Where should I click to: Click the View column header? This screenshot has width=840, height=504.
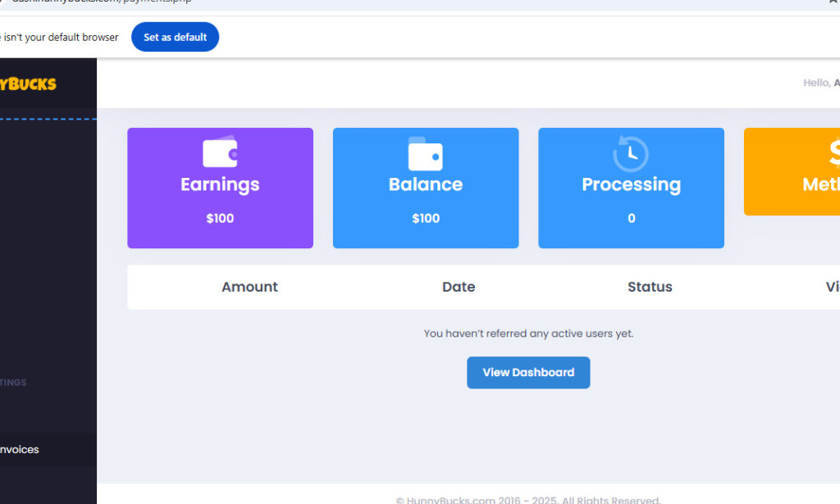[832, 287]
